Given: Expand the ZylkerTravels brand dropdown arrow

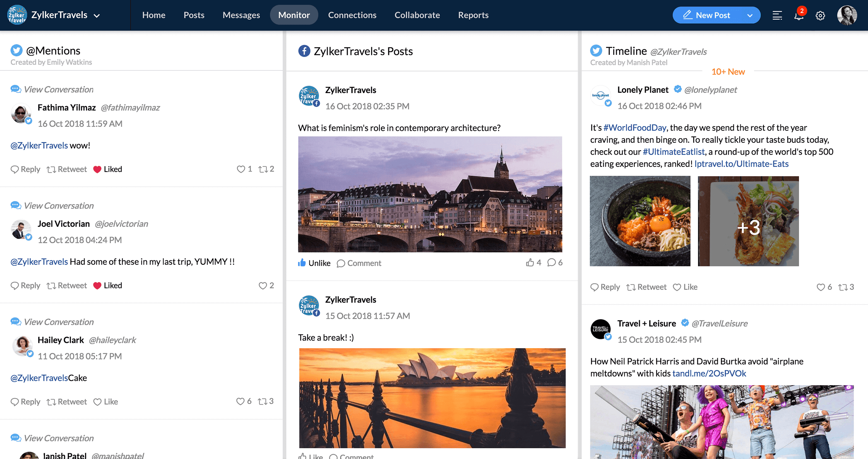Looking at the screenshot, I should click(97, 16).
